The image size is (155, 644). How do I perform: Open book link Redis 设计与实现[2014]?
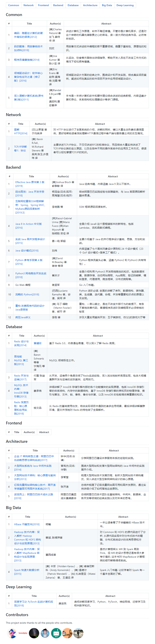(21, 343)
